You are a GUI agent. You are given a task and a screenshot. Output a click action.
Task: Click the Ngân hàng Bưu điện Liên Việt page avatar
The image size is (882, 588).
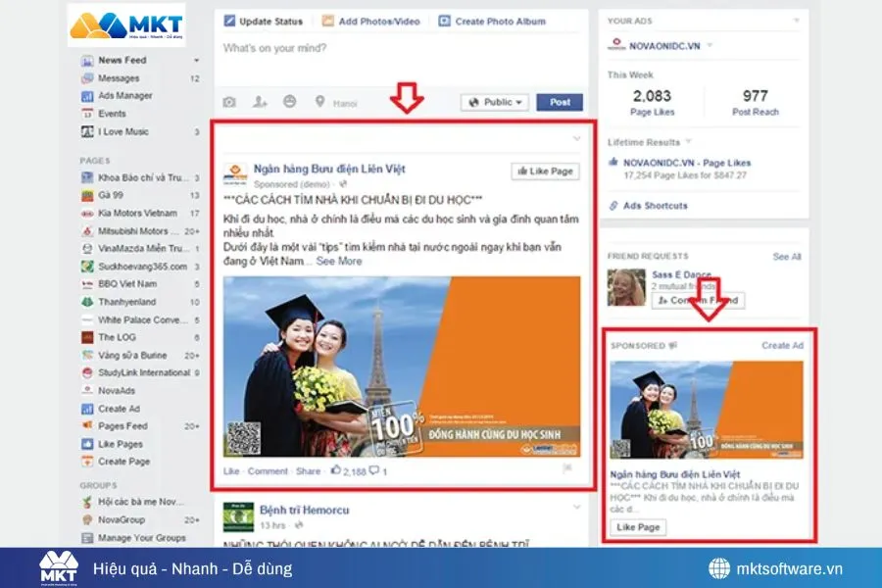pyautogui.click(x=235, y=174)
